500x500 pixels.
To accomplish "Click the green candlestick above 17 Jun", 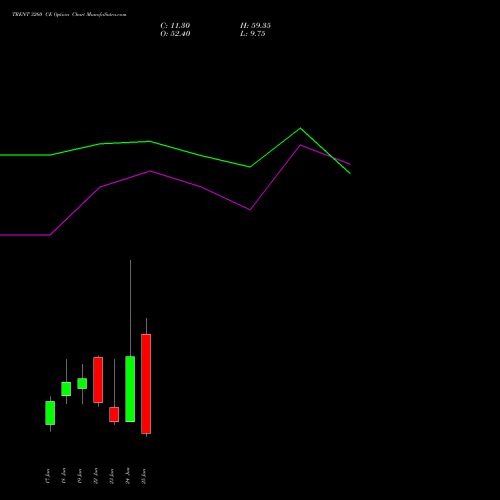I will coord(50,413).
